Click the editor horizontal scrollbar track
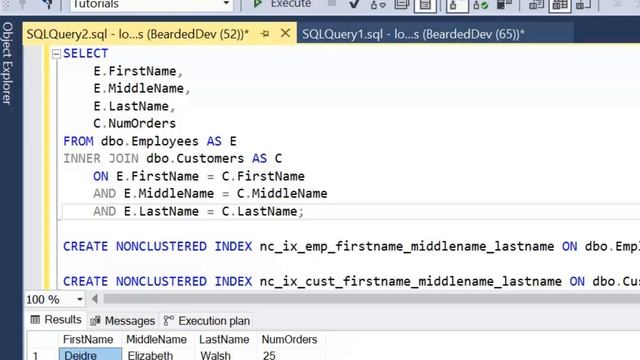The height and width of the screenshot is (360, 640). [x=371, y=299]
